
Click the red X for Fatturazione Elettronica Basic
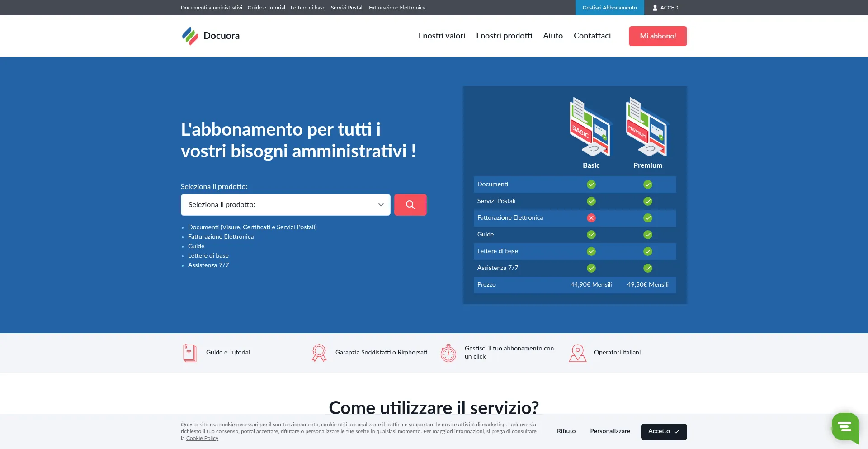[x=591, y=218]
